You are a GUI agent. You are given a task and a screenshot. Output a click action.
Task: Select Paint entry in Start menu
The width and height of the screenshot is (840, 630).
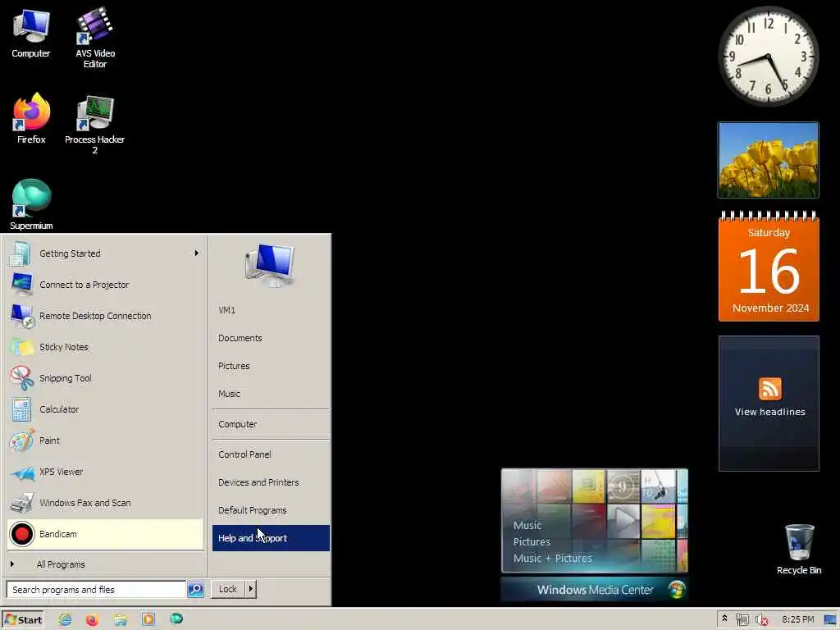106,441
